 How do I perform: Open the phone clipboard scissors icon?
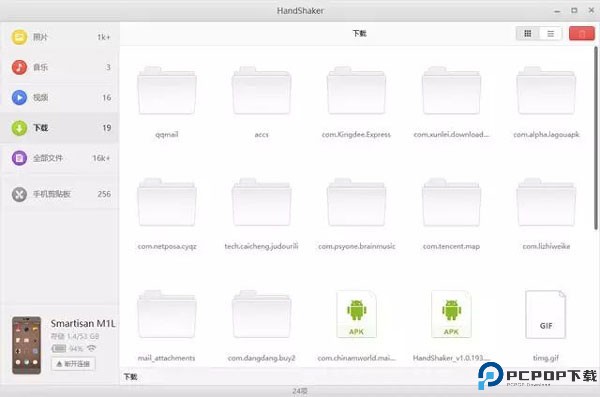pyautogui.click(x=19, y=194)
